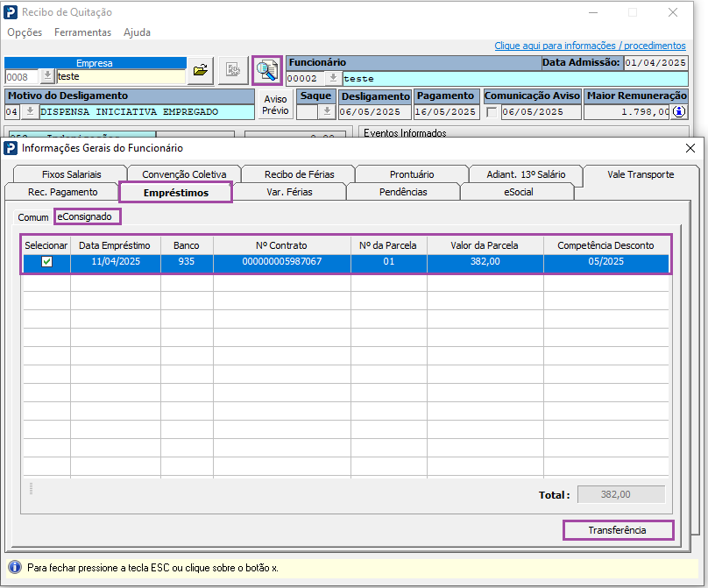The image size is (708, 588).
Task: Click info icon beside Maior Remuneração
Action: pos(680,111)
